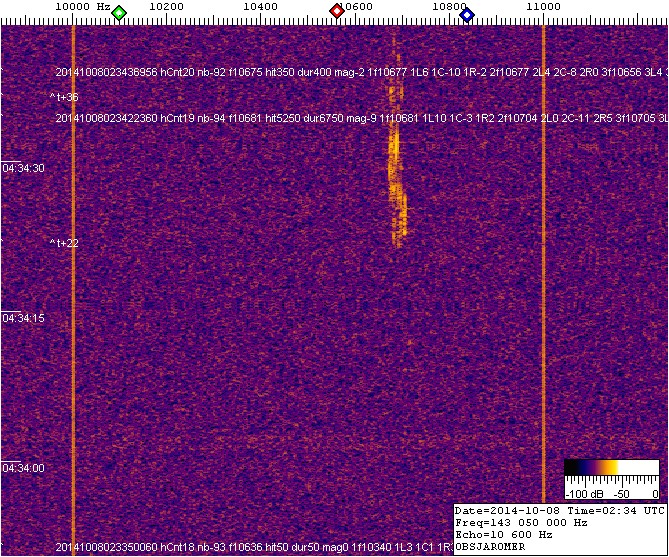669x557 pixels.
Task: Click the dB color scale gradient bar
Action: [611, 467]
